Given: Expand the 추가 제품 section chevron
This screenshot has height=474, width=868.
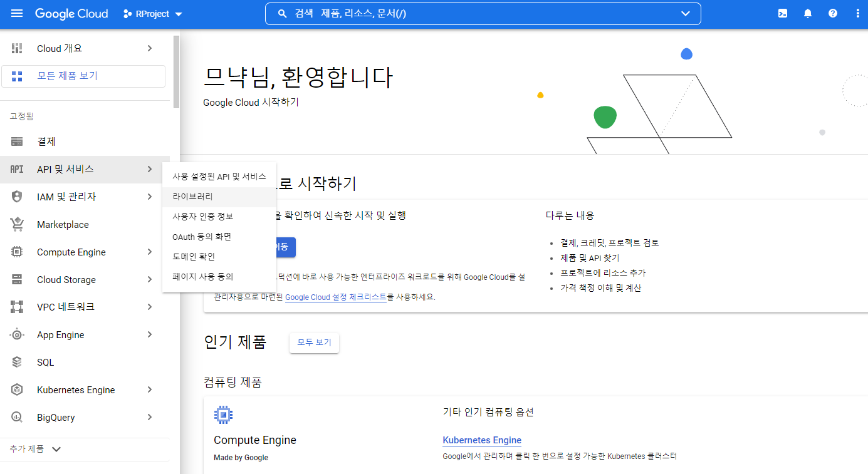Looking at the screenshot, I should [x=56, y=449].
